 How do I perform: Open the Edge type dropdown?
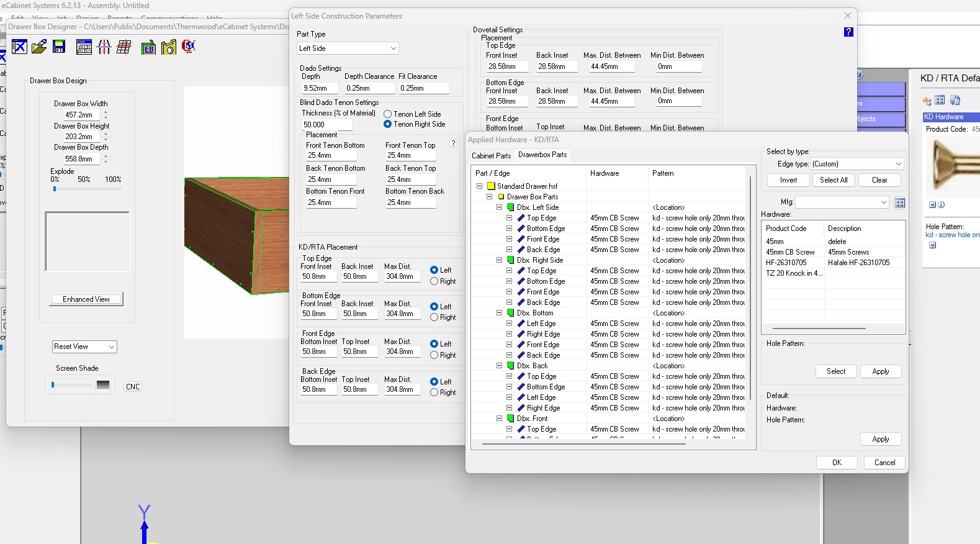point(857,164)
